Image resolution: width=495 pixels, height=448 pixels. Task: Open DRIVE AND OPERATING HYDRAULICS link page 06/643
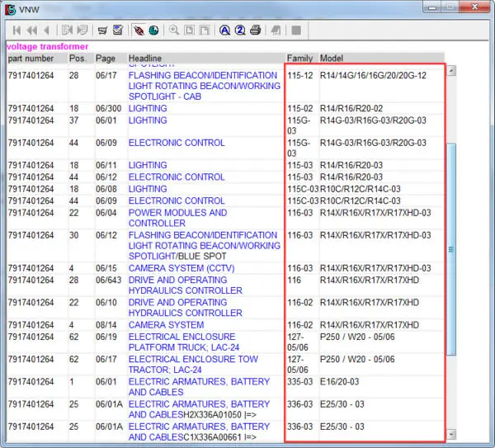[186, 285]
